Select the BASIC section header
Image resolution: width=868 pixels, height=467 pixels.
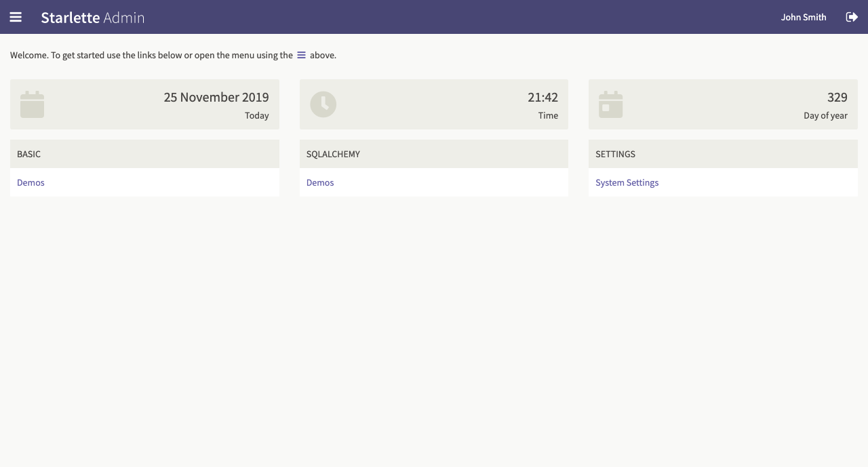28,154
